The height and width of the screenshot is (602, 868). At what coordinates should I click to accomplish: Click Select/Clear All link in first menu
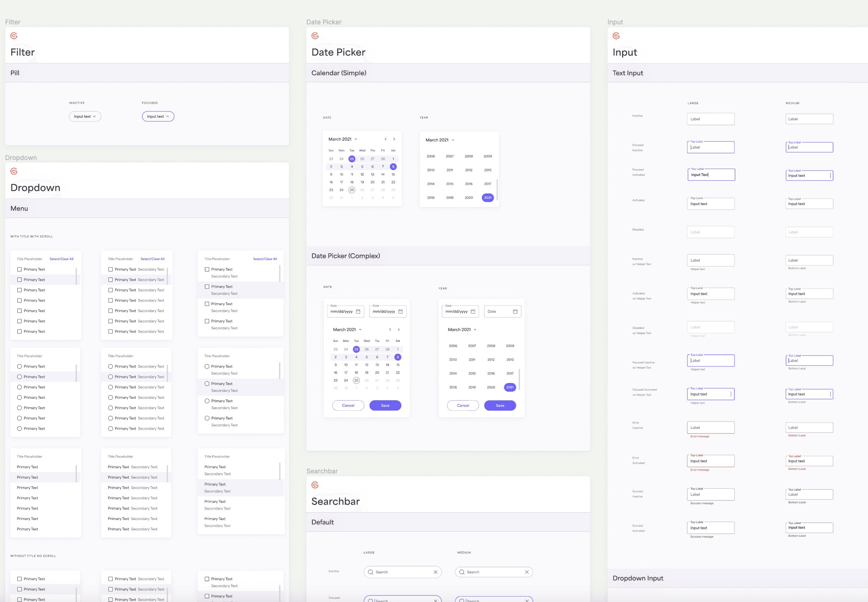(x=61, y=259)
